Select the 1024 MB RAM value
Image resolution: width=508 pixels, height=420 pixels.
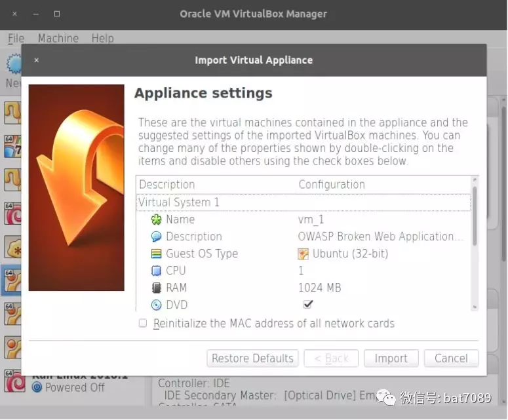pyautogui.click(x=319, y=288)
